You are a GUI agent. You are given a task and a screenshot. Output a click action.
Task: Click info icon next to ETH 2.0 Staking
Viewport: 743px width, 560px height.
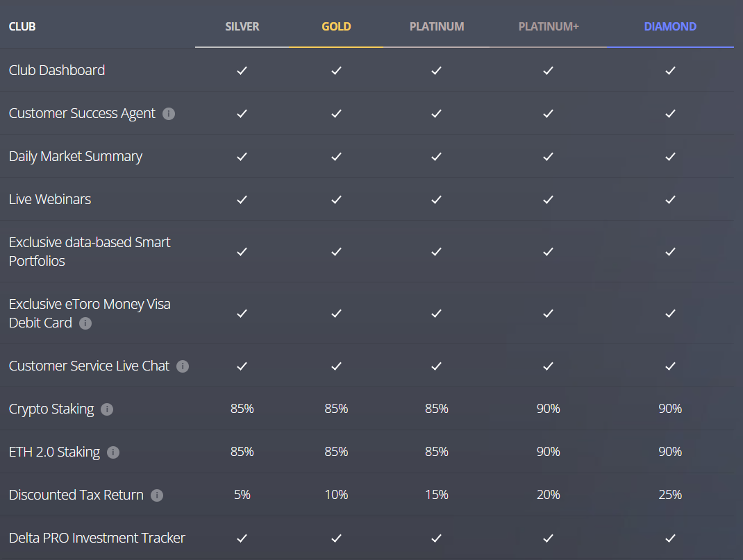113,452
